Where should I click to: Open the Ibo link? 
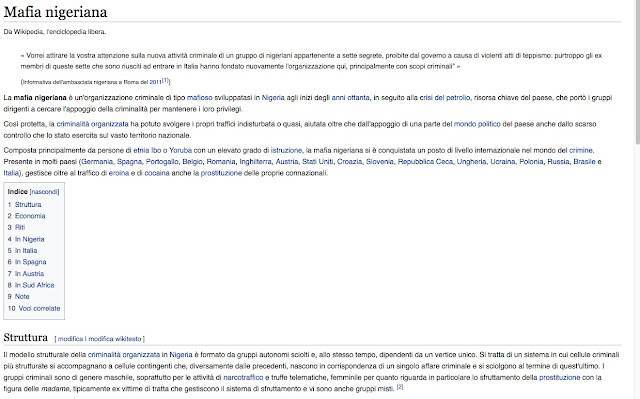click(156, 151)
